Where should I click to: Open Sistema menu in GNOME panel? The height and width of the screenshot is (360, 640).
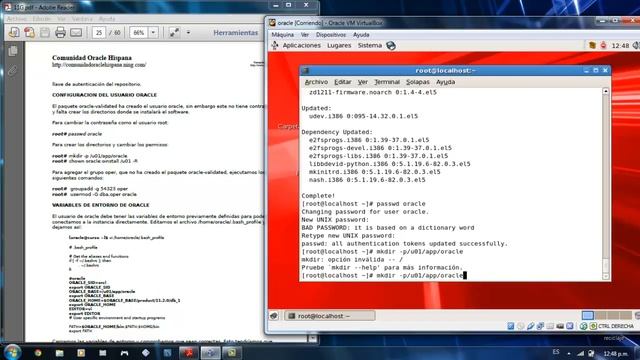(370, 45)
